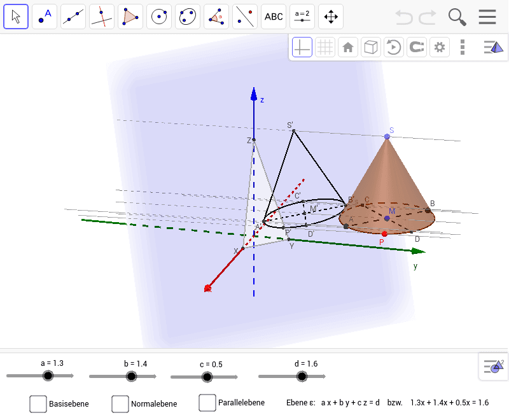The height and width of the screenshot is (420, 509).
Task: Open point capturing magnet options
Action: click(x=417, y=47)
